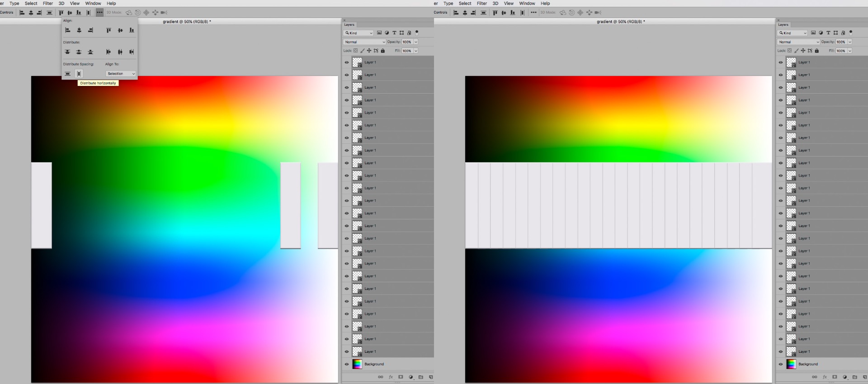868x384 pixels.
Task: Lock position in left Layers panel
Action: [369, 51]
